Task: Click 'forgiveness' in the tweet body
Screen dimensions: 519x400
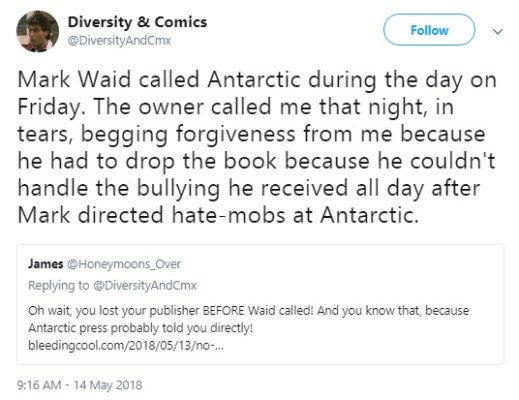Action: pyautogui.click(x=236, y=134)
